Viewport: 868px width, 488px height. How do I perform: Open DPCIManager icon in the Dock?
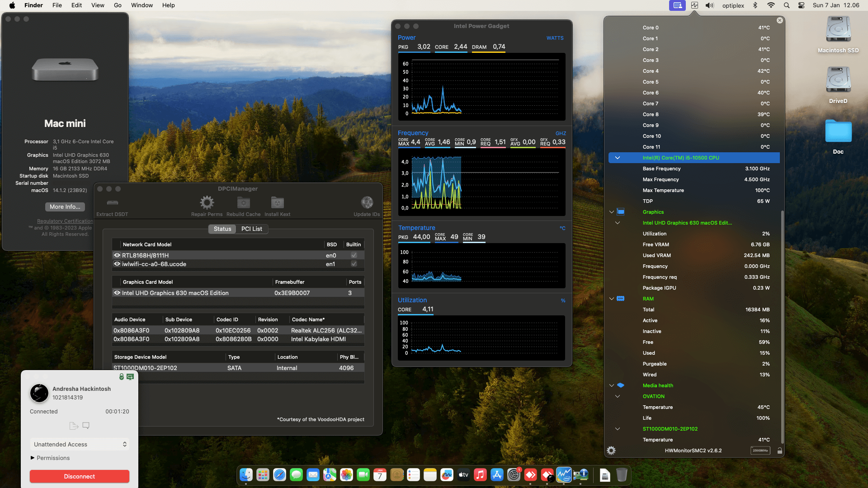580,475
